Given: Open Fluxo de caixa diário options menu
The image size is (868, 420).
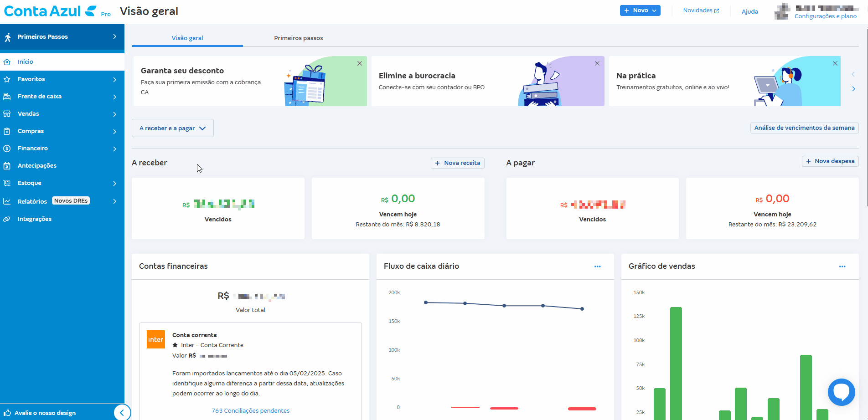Looking at the screenshot, I should point(597,266).
